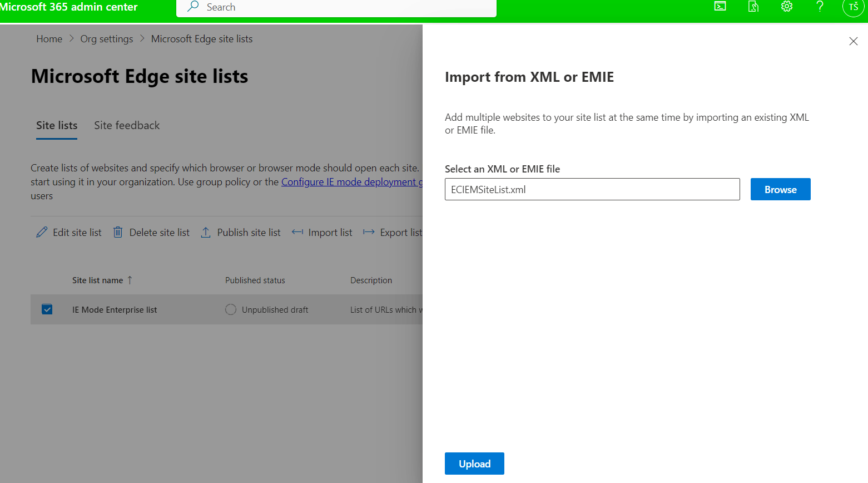This screenshot has height=483, width=868.
Task: Click the List of URLs description cell
Action: coord(386,310)
